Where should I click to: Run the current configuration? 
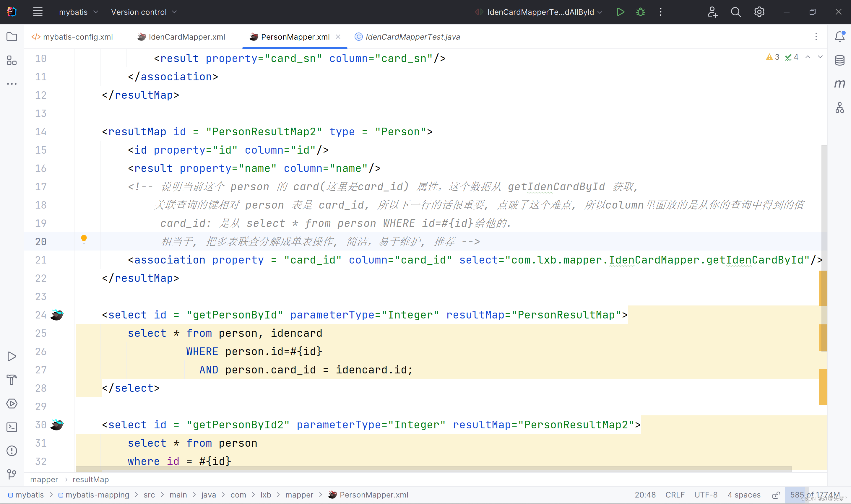click(620, 12)
